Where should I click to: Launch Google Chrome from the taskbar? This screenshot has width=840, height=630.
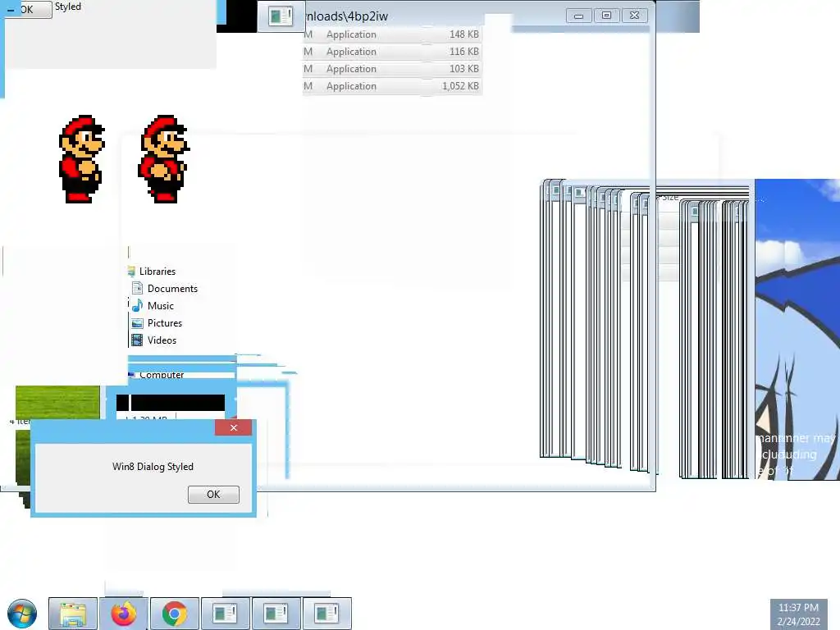175,614
